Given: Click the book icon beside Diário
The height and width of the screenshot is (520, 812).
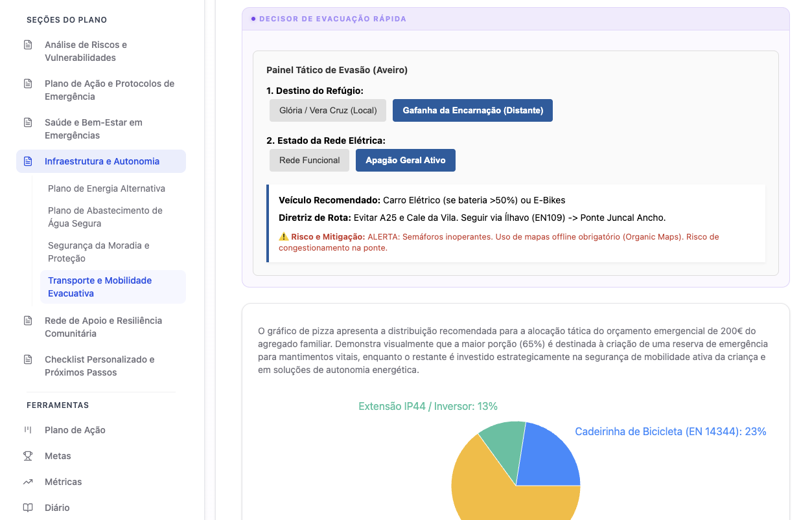Looking at the screenshot, I should (x=28, y=508).
